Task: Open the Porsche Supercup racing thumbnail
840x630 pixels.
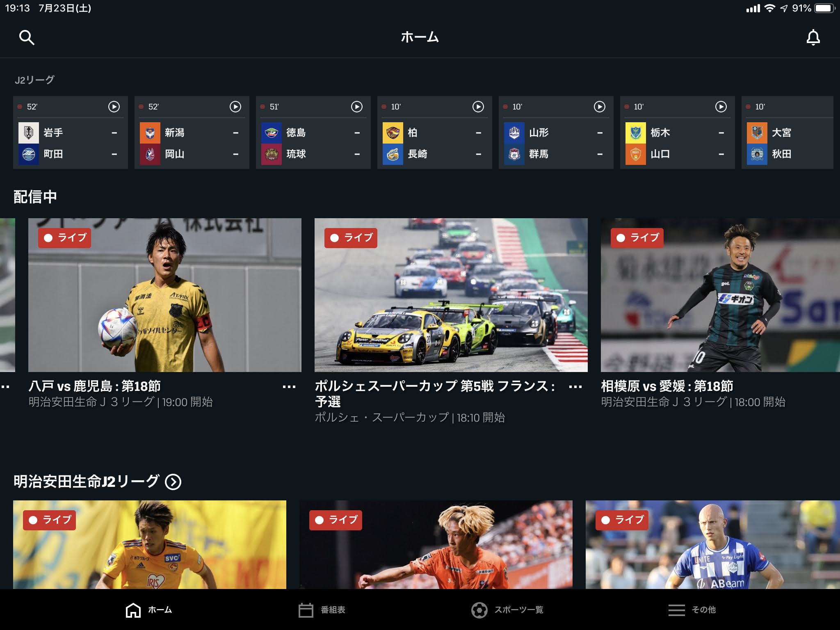Action: pyautogui.click(x=451, y=295)
